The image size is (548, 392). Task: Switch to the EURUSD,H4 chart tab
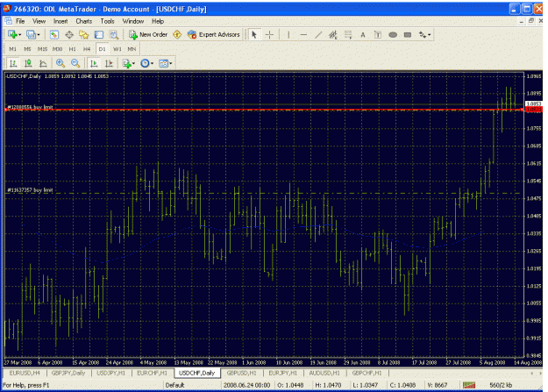pyautogui.click(x=25, y=373)
